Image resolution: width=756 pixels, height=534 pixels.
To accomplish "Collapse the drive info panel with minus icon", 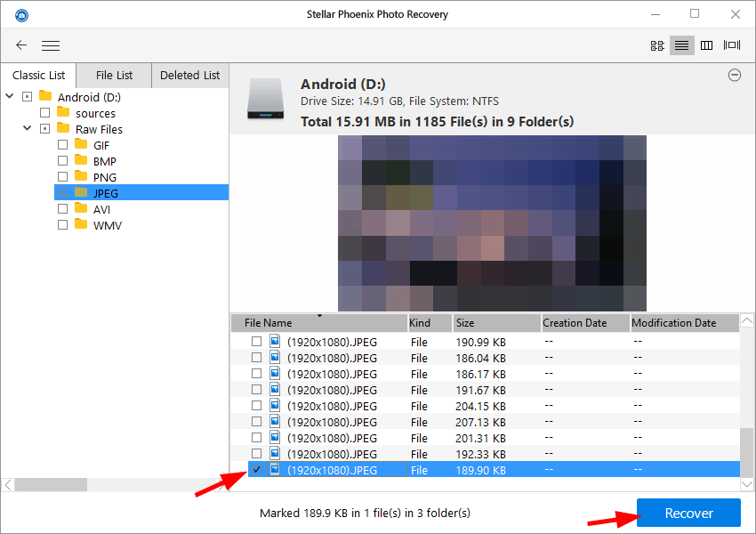I will point(735,76).
